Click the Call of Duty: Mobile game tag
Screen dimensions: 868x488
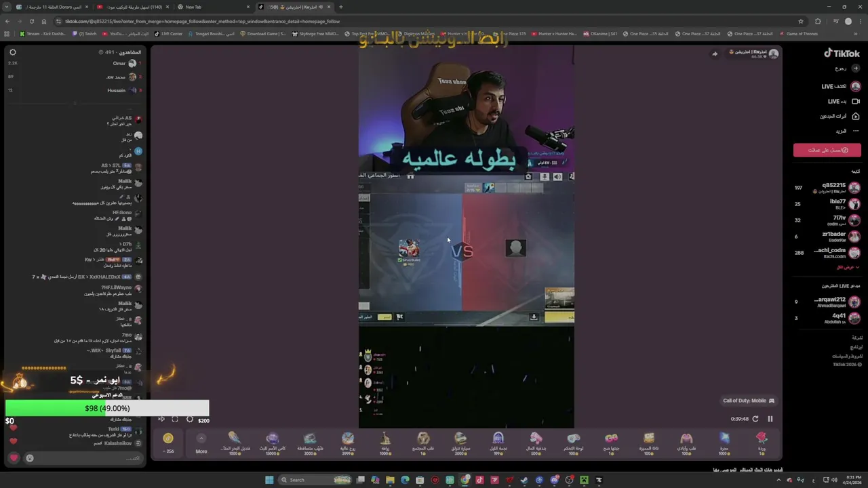click(x=749, y=401)
